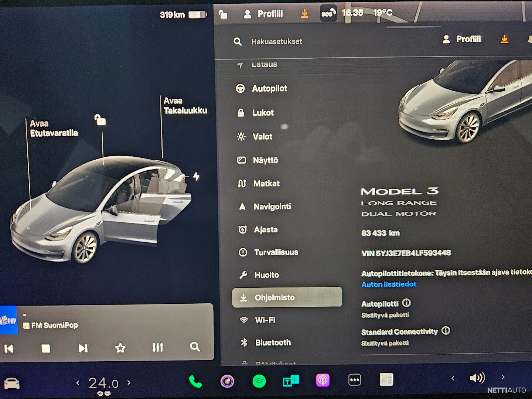
Task: Click the SOS emergency icon
Action: click(328, 14)
